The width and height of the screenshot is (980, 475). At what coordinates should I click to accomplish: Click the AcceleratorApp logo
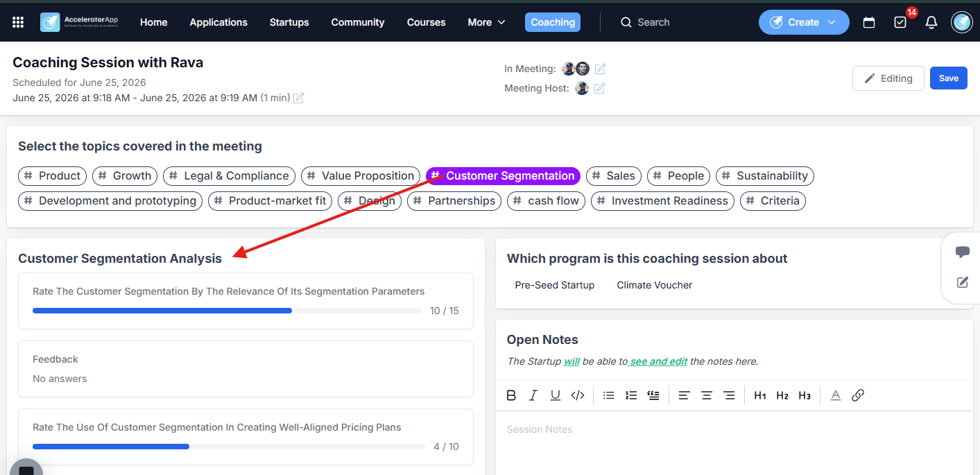point(80,22)
